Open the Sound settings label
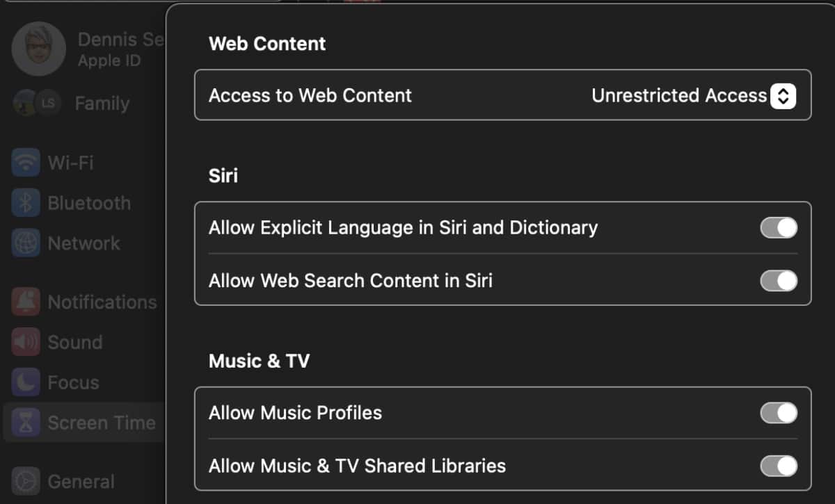Viewport: 835px width, 504px height. coord(74,342)
